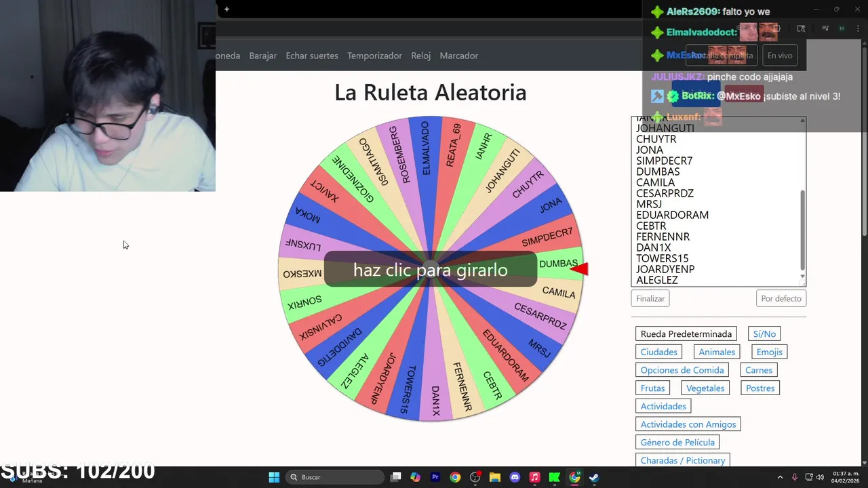Open the Marcador menu item
Image resolution: width=868 pixels, height=488 pixels.
459,56
